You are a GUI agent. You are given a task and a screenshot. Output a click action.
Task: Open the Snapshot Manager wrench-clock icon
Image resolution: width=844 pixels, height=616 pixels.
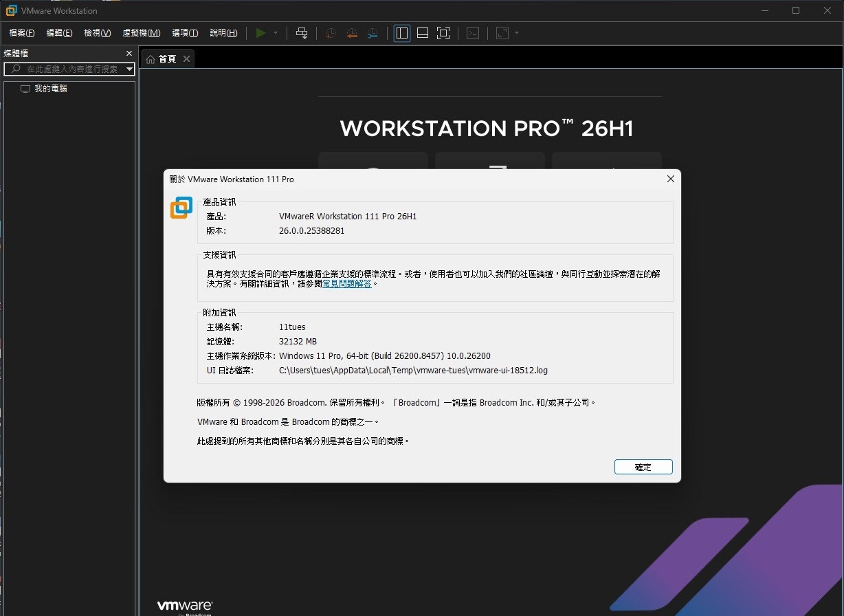click(x=372, y=33)
